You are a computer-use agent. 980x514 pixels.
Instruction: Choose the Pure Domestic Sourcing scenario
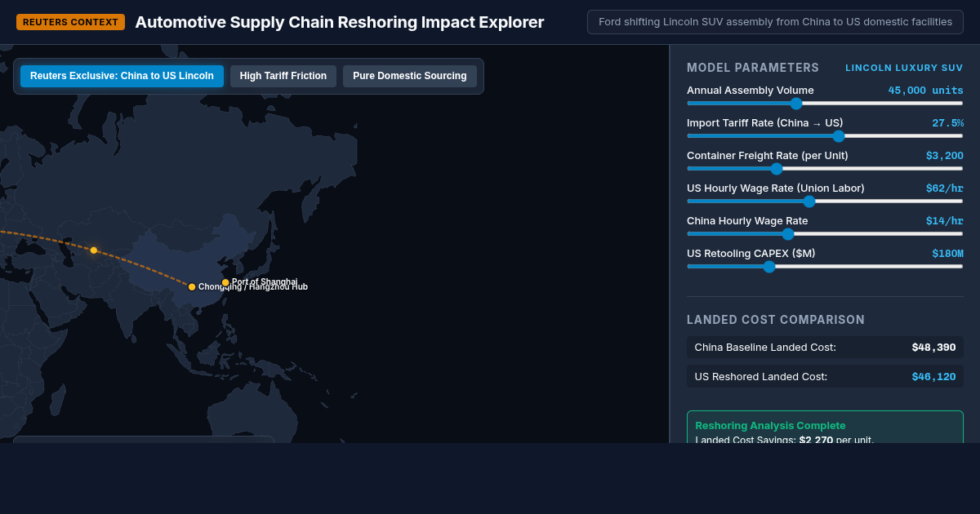[410, 76]
